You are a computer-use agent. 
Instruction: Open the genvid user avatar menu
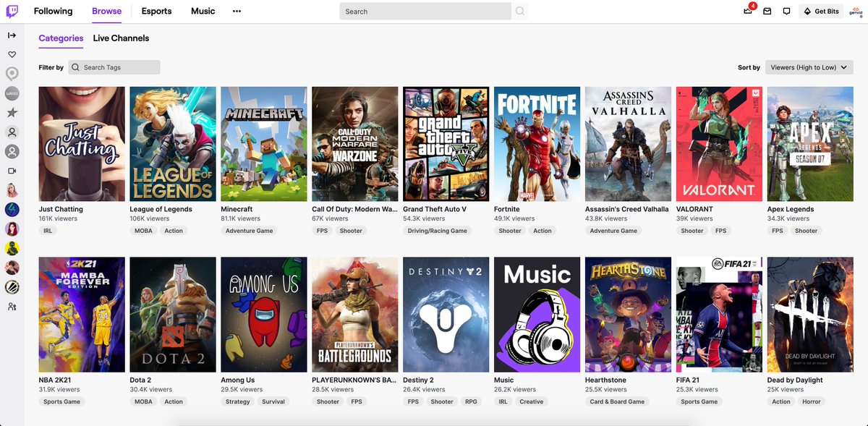[x=854, y=12]
